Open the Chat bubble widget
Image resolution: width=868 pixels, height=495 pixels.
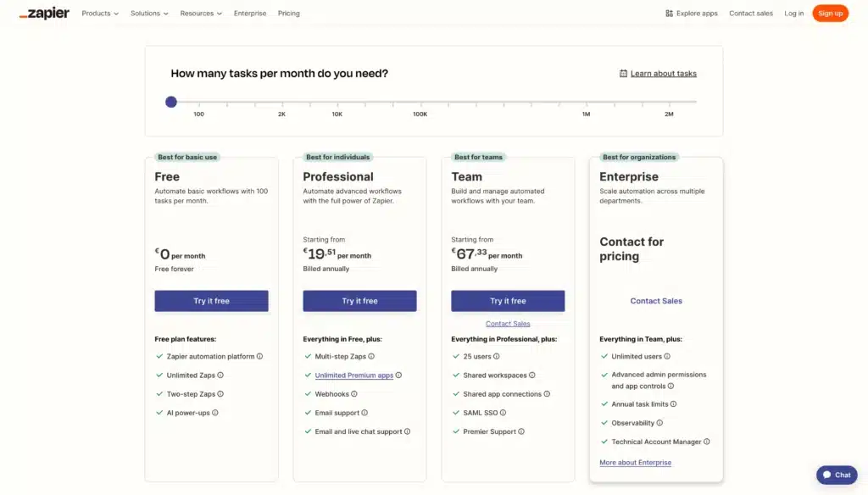(837, 475)
